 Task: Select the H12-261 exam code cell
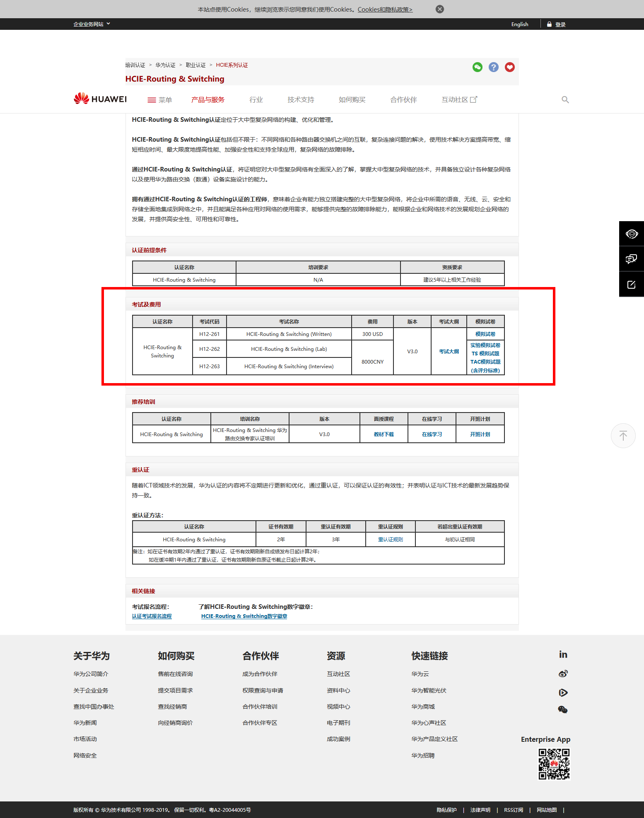(210, 334)
